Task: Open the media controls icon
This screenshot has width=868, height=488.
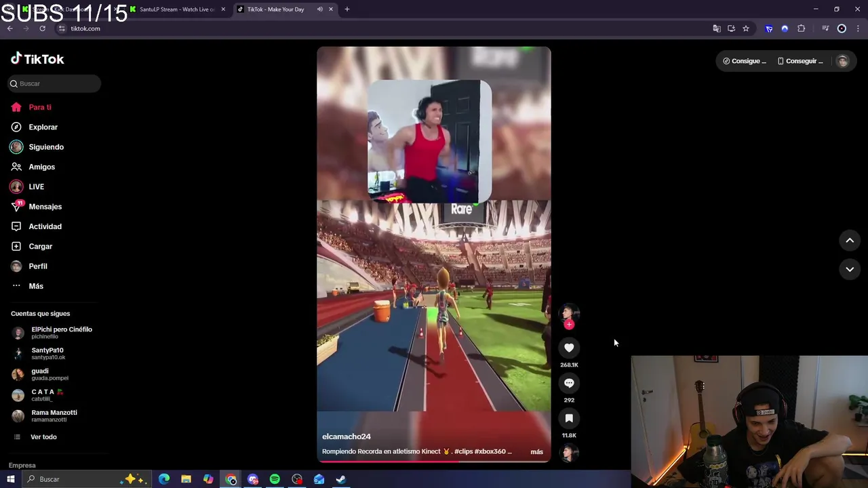Action: [x=825, y=28]
